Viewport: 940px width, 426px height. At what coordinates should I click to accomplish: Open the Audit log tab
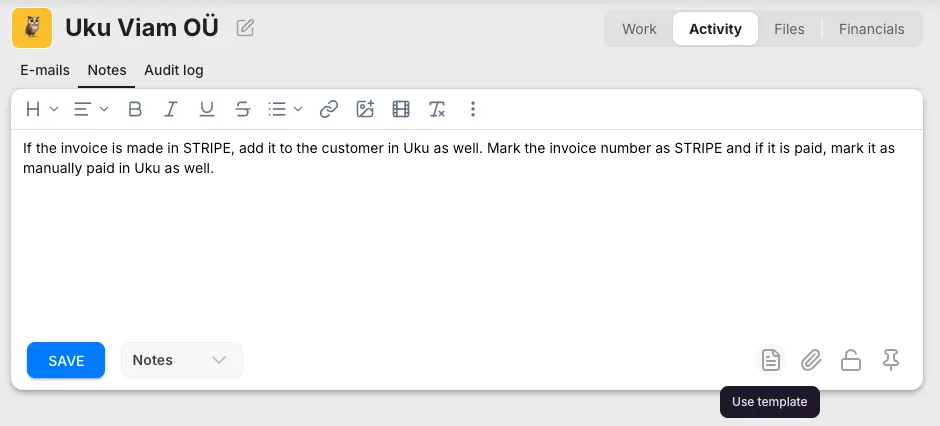pos(174,70)
